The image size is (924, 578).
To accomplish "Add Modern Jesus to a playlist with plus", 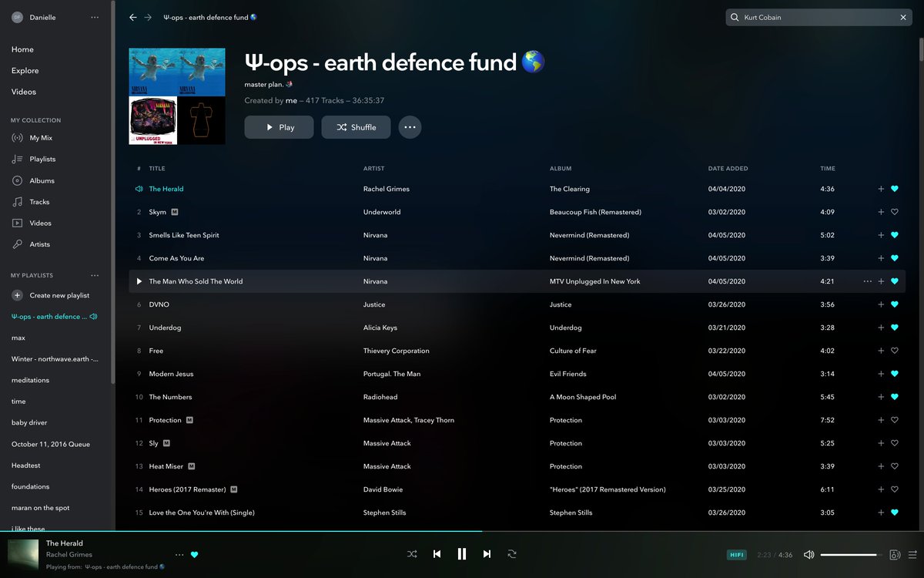I will click(x=881, y=374).
